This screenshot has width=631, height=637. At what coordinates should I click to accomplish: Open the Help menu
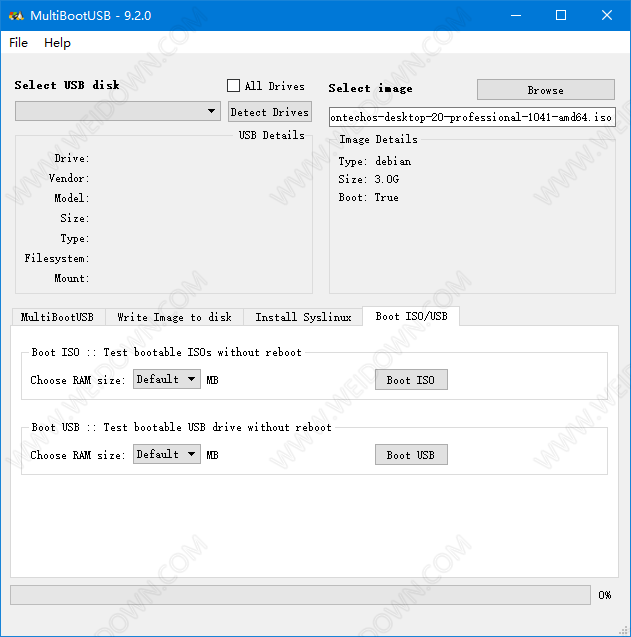coord(57,43)
